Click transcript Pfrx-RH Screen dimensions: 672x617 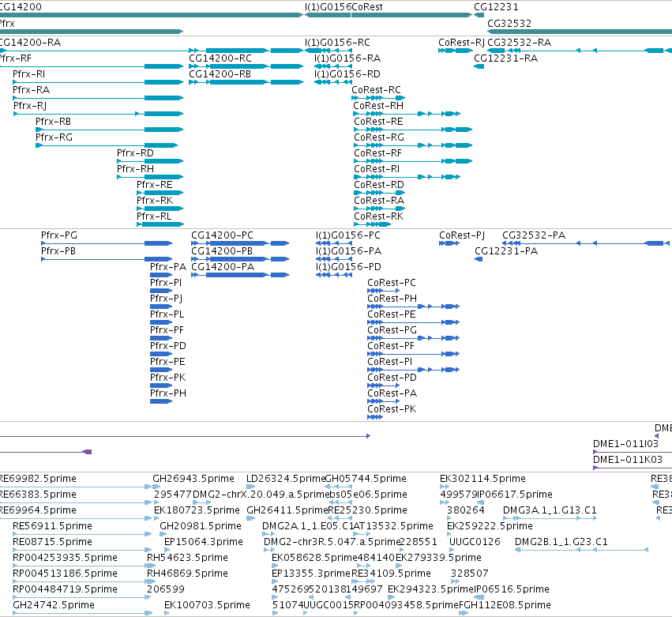click(x=150, y=177)
